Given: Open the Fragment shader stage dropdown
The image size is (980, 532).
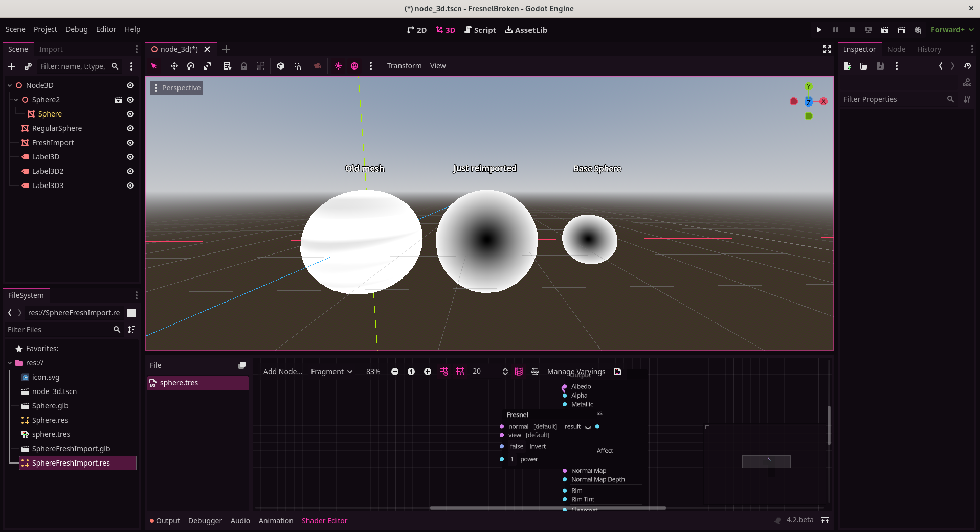Looking at the screenshot, I should (x=331, y=372).
